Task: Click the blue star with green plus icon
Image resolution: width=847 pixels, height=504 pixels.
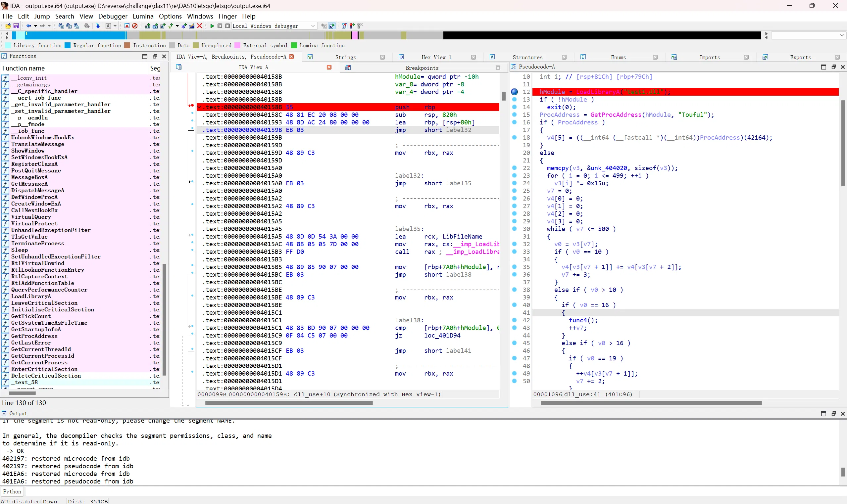Action: pos(184,26)
